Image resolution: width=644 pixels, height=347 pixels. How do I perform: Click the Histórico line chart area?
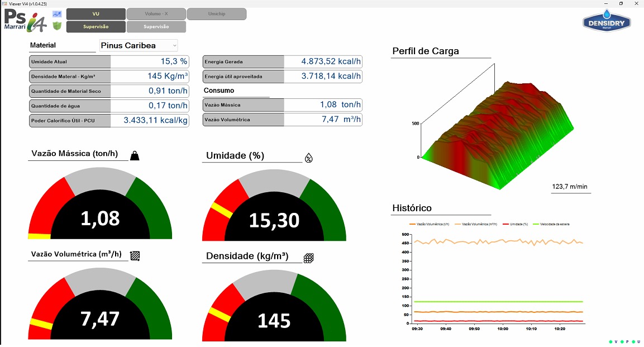pyautogui.click(x=499, y=279)
